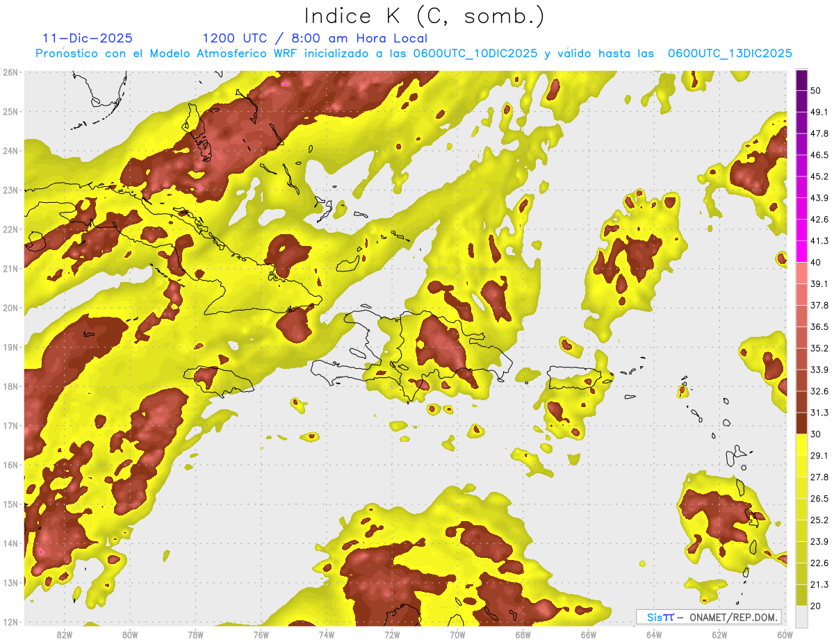Viewport: 834px width, 644px height.
Task: Click the colorbar value "39.1"
Action: (x=819, y=283)
